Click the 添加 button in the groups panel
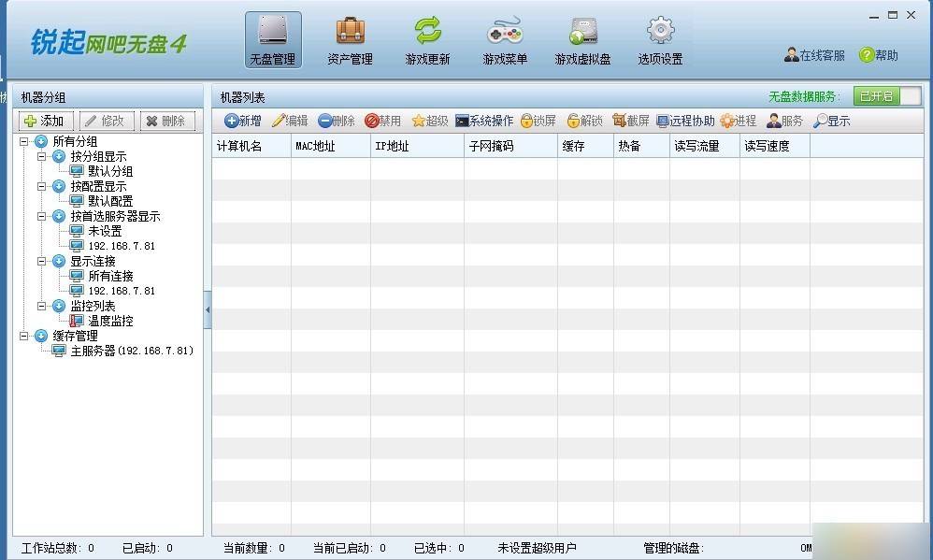The width and height of the screenshot is (933, 560). [45, 120]
